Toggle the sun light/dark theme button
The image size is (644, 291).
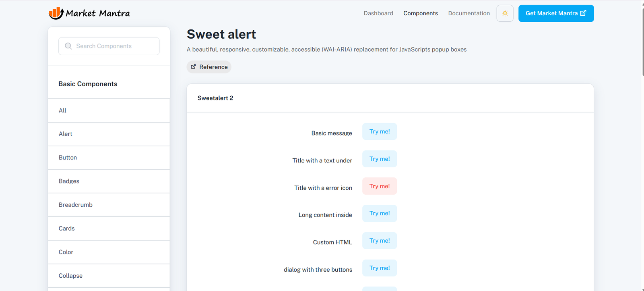click(x=505, y=13)
